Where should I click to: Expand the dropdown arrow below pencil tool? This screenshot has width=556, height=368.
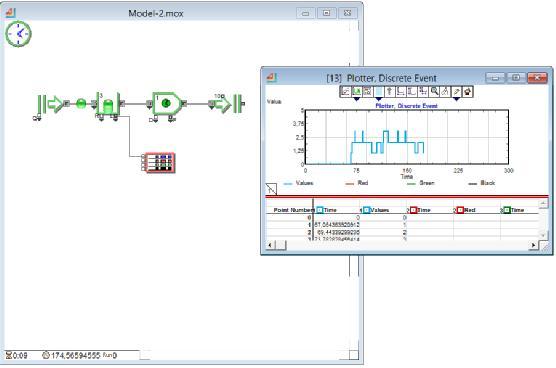pyautogui.click(x=456, y=99)
